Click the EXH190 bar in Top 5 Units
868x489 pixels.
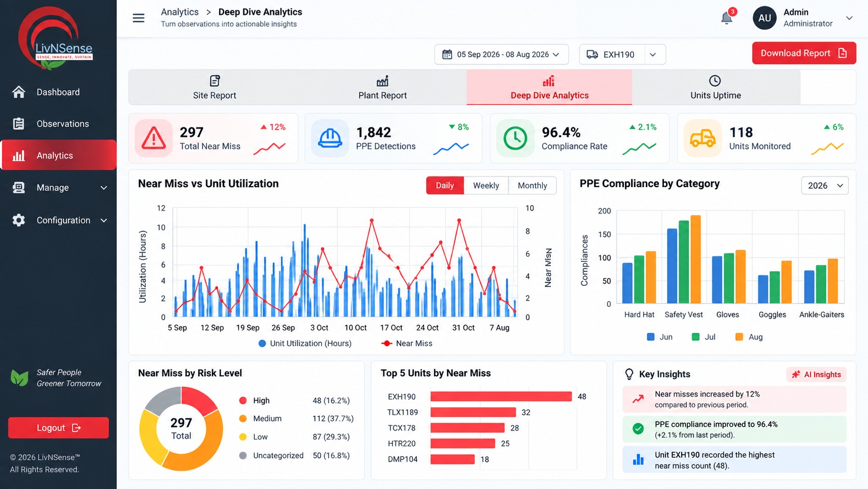[x=501, y=397]
